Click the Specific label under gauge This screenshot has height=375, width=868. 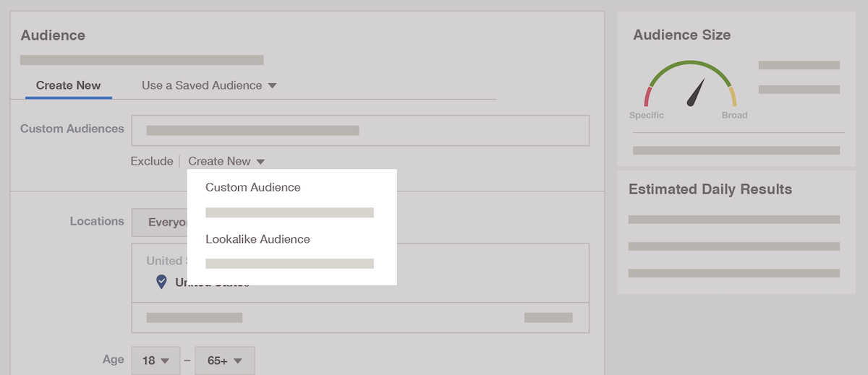pyautogui.click(x=647, y=116)
